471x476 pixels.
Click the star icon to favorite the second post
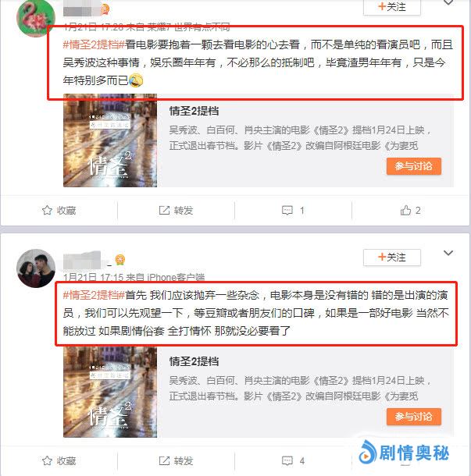point(47,460)
